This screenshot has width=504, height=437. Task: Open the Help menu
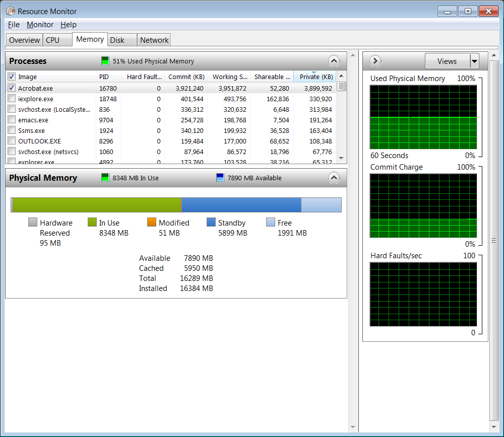coord(68,25)
